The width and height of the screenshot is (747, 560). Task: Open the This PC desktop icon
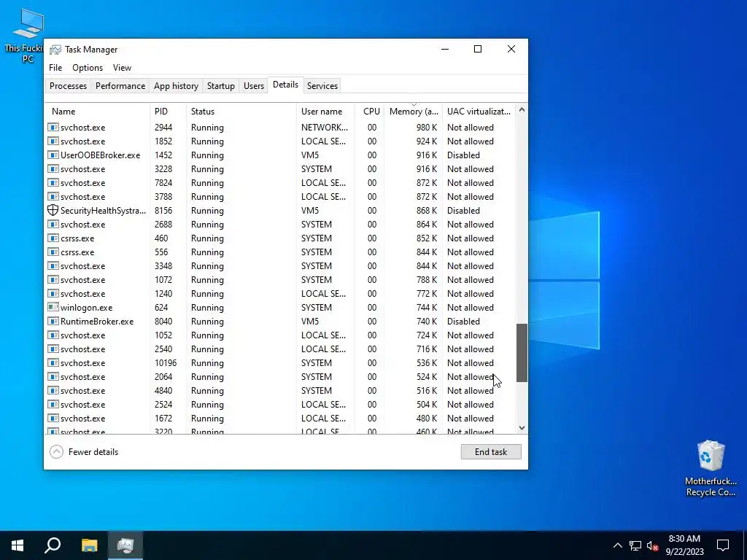(x=27, y=36)
